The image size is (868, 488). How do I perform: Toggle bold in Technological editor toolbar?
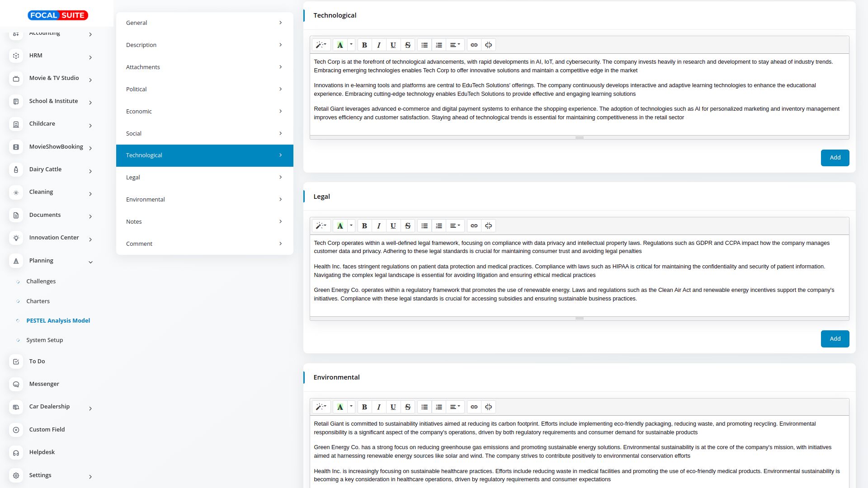[364, 45]
